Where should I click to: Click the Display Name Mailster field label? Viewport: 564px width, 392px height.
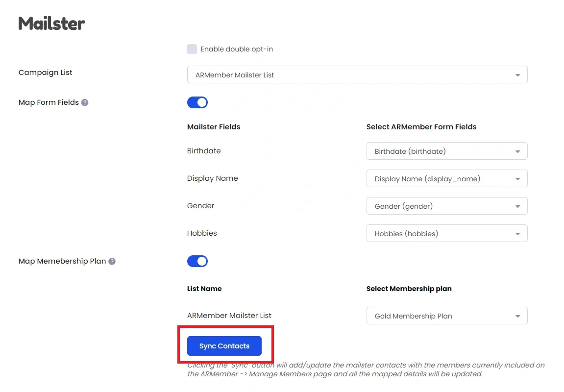click(213, 178)
